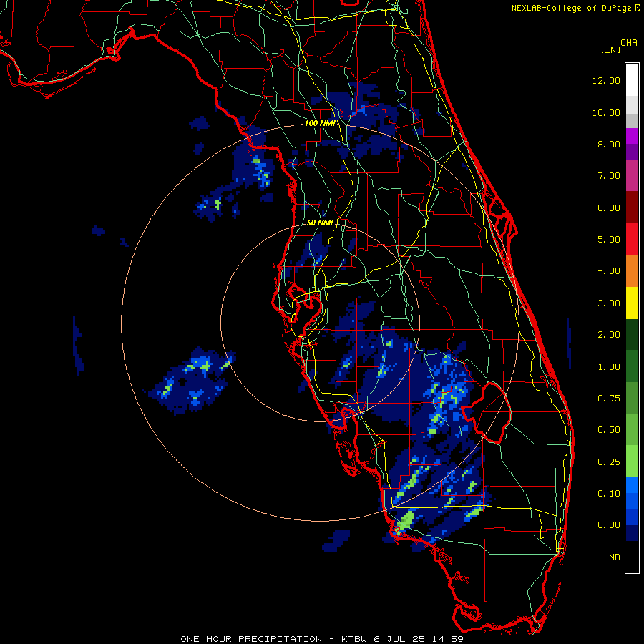
Task: Pick the orange 4.00 color swatch
Action: pos(632,271)
